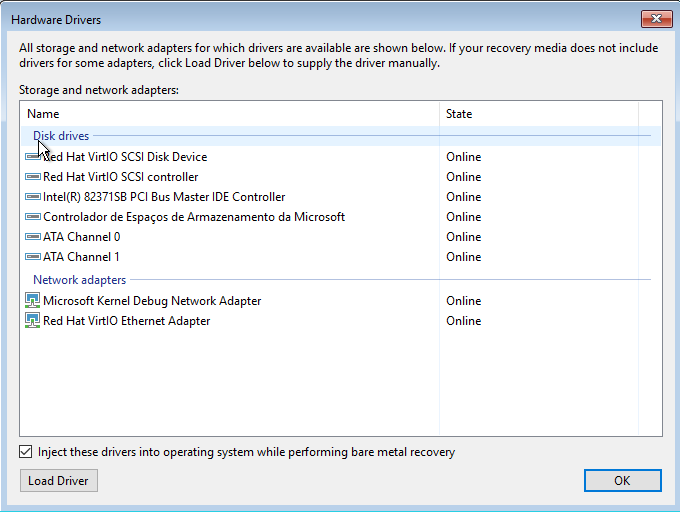Click Online state of Red Hat VirtIO SCSI Disk Device
The height and width of the screenshot is (512, 680).
click(464, 157)
